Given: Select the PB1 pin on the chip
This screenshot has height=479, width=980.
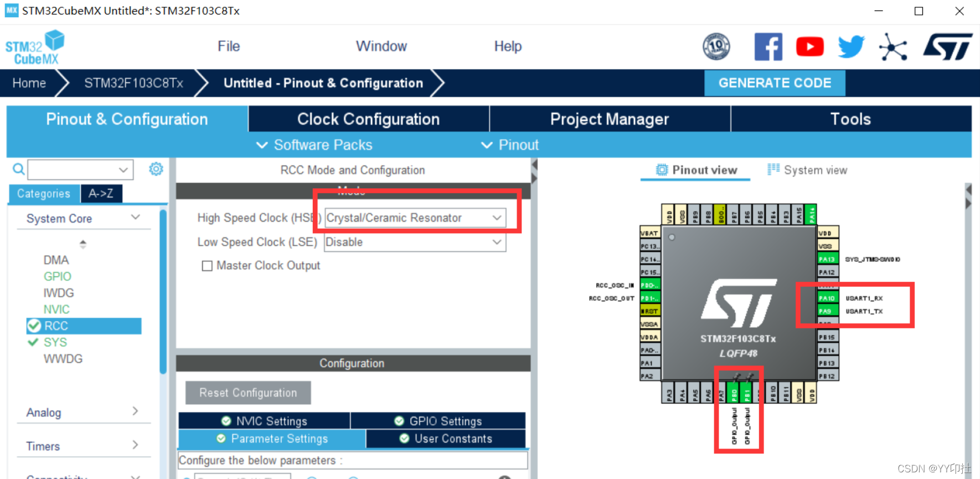Looking at the screenshot, I should (747, 393).
